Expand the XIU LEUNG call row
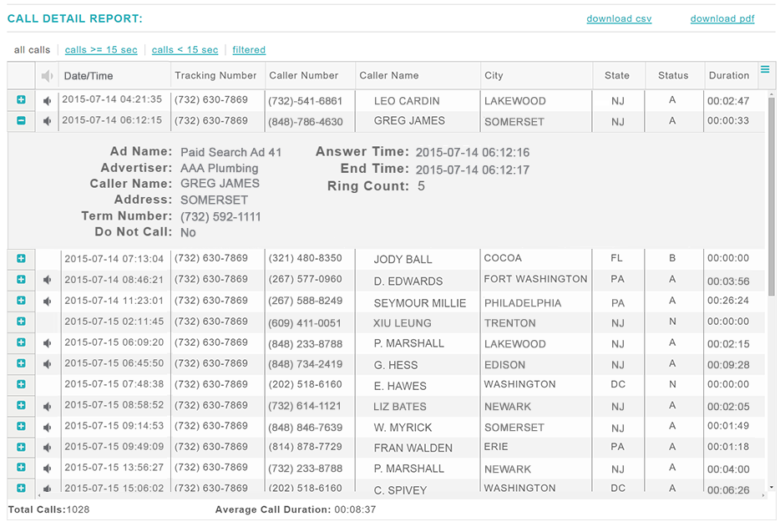 click(x=21, y=322)
